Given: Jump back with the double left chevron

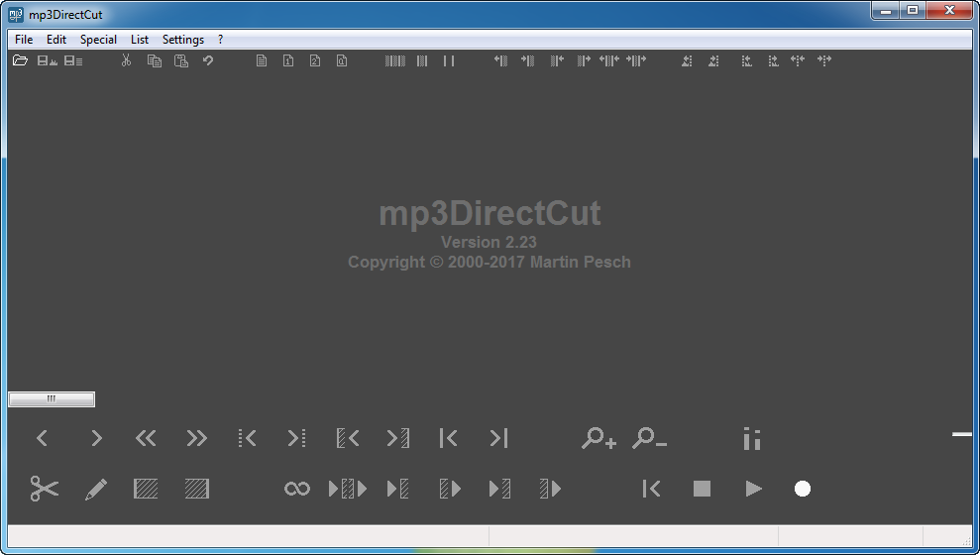Looking at the screenshot, I should click(146, 438).
